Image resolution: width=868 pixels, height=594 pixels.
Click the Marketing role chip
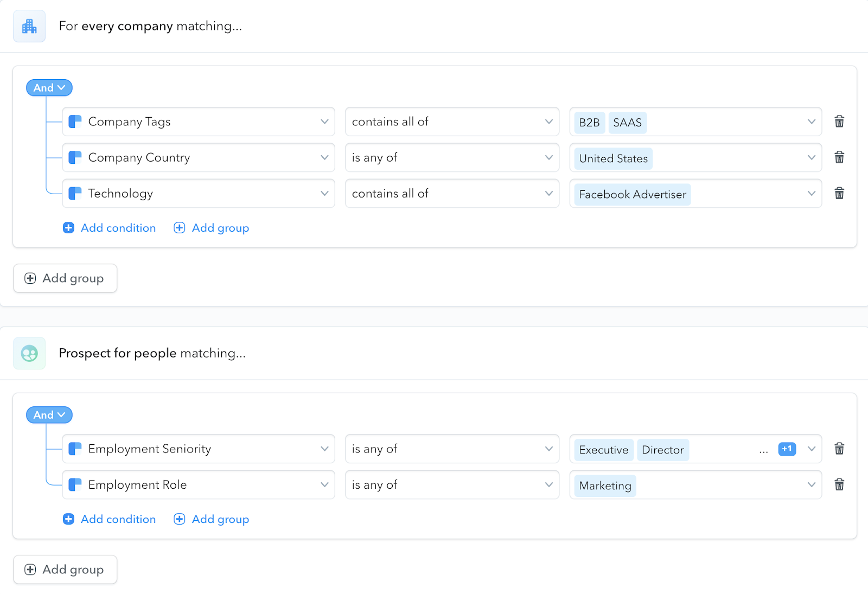[605, 486]
